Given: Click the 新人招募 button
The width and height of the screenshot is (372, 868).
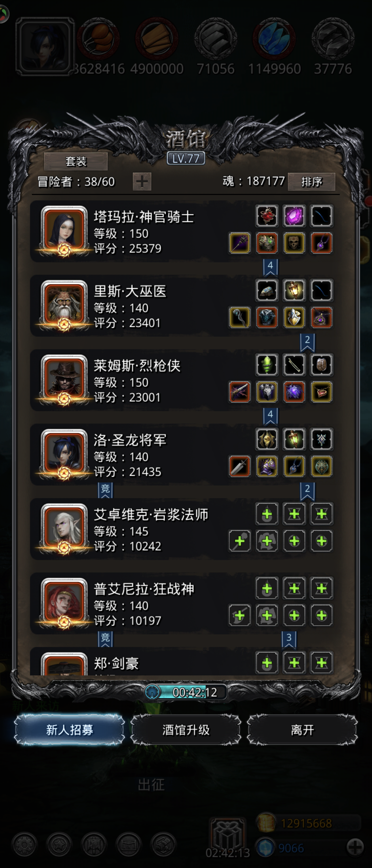Looking at the screenshot, I should 69,730.
